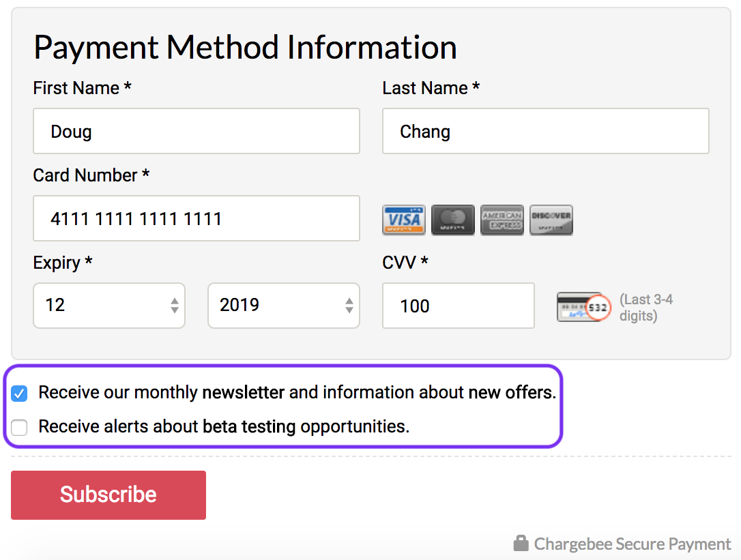Click the Chargebee Secure Payment link
The height and width of the screenshot is (560, 741).
click(632, 544)
